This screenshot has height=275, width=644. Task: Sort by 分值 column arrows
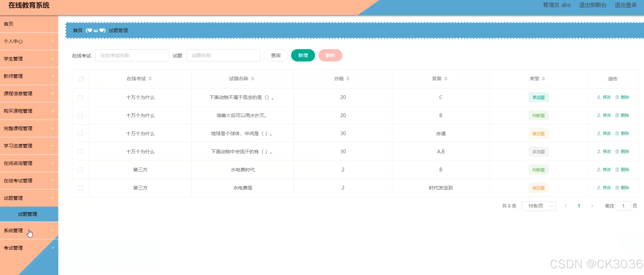click(348, 79)
